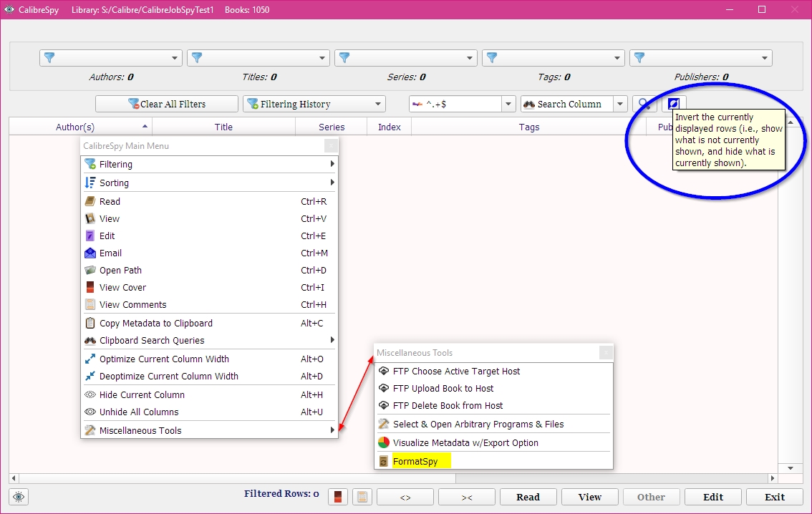Select Visualize Metadata w/Export Option
This screenshot has width=812, height=514.
[x=493, y=442]
